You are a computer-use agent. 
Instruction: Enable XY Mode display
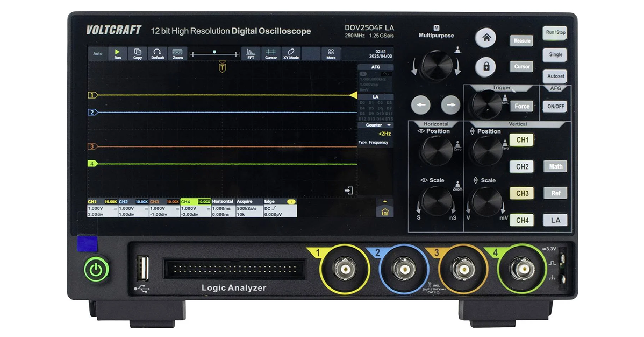[x=291, y=54]
